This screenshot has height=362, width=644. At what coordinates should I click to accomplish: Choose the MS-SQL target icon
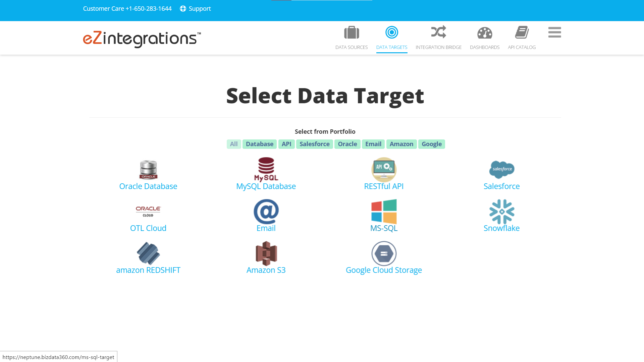pos(384,212)
